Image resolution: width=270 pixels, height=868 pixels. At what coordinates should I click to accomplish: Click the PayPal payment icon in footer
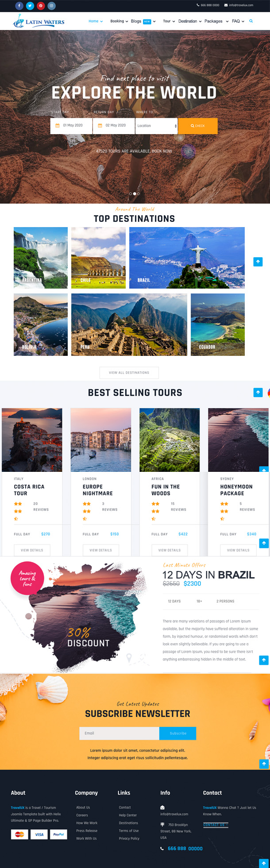point(58,834)
